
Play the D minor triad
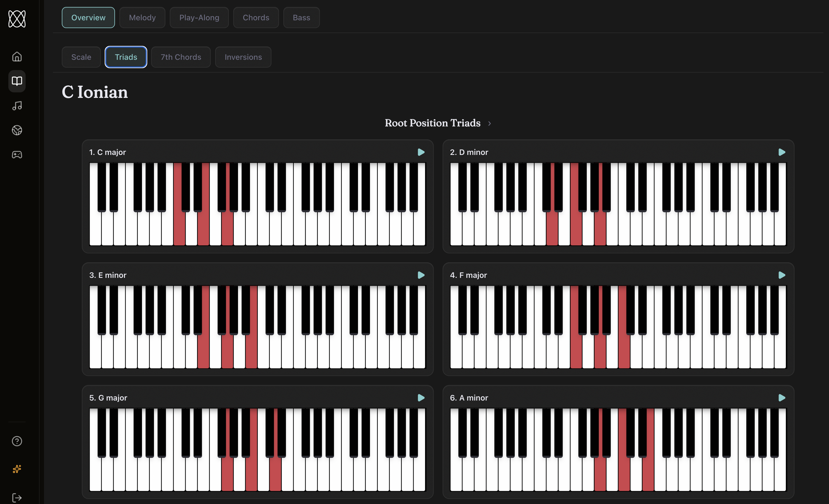[782, 152]
